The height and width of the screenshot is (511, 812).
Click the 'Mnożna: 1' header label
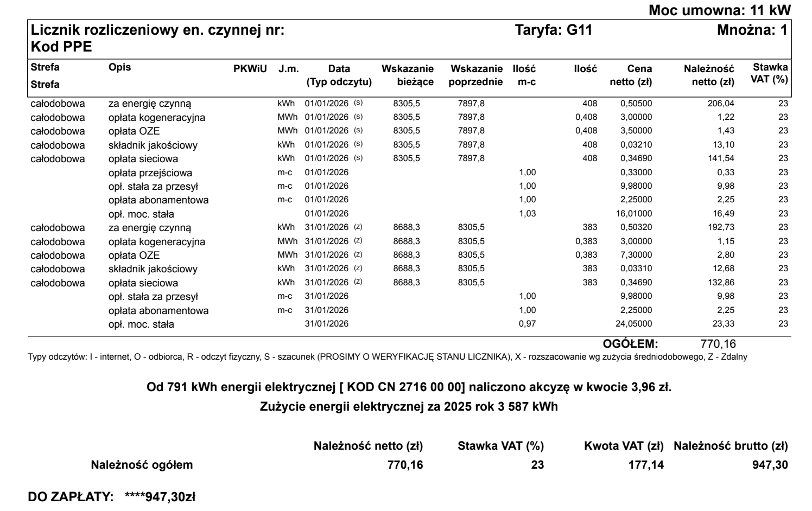(x=752, y=30)
